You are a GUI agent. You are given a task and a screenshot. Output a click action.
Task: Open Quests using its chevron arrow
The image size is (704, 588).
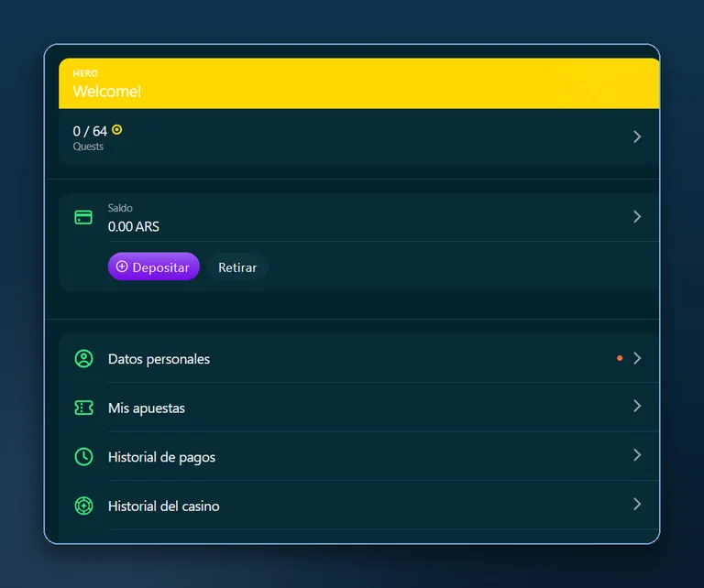637,136
